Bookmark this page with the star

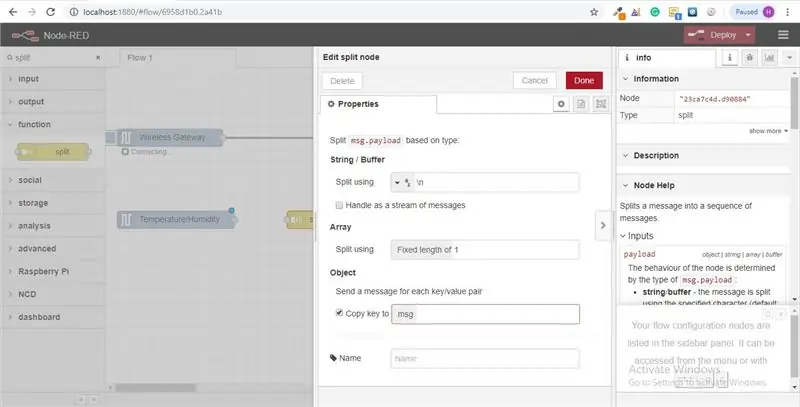click(x=594, y=12)
